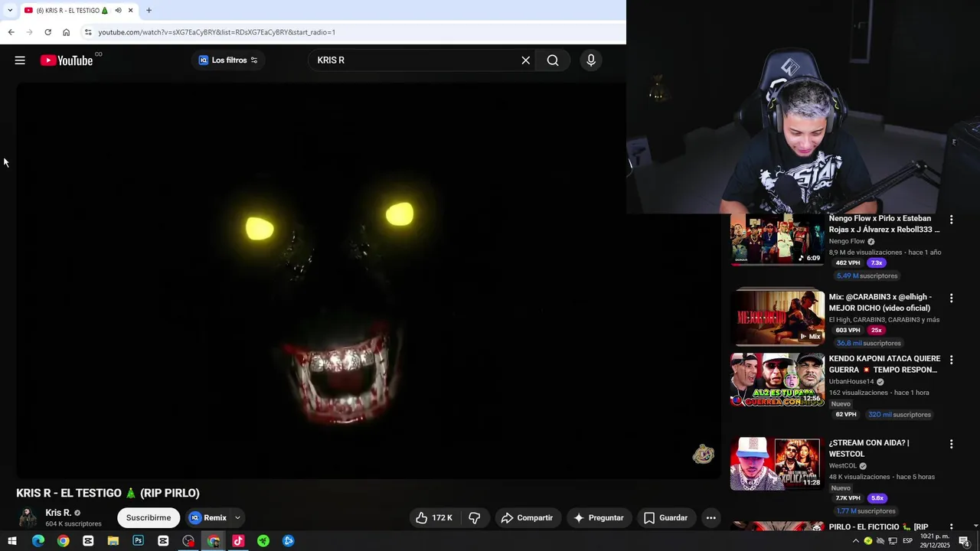
Task: Open Razer app from taskbar
Action: [x=263, y=541]
